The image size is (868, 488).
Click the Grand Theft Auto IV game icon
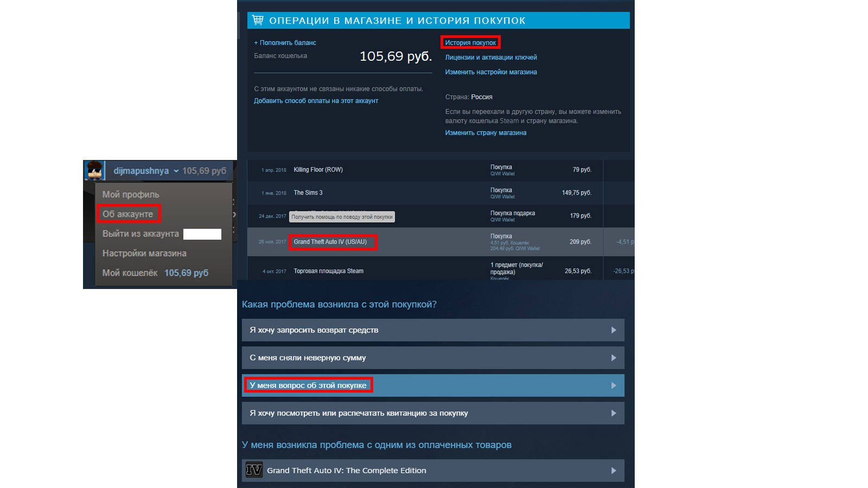(x=254, y=470)
